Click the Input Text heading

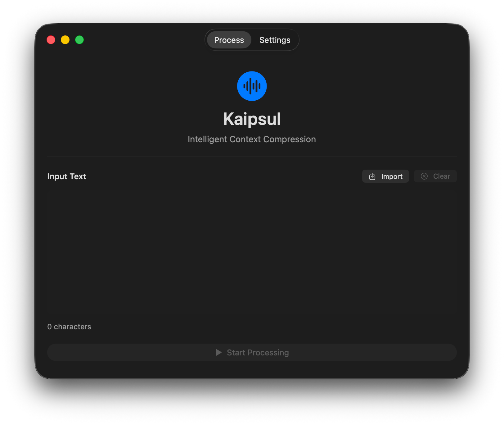[66, 176]
